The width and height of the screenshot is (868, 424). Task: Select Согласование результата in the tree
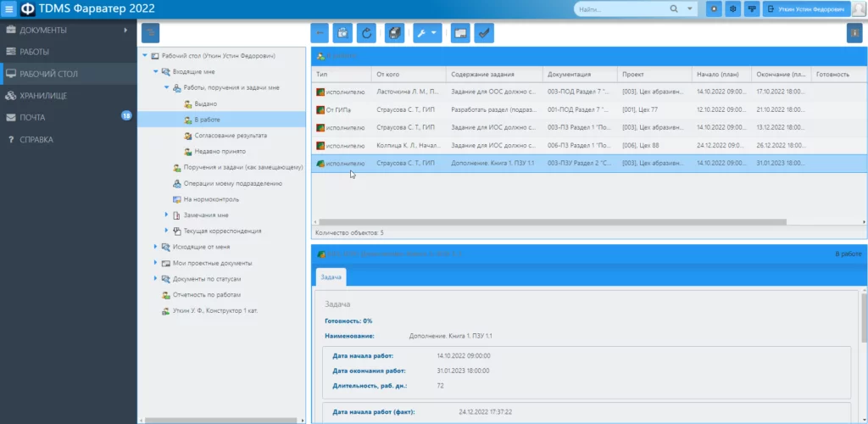pos(231,136)
